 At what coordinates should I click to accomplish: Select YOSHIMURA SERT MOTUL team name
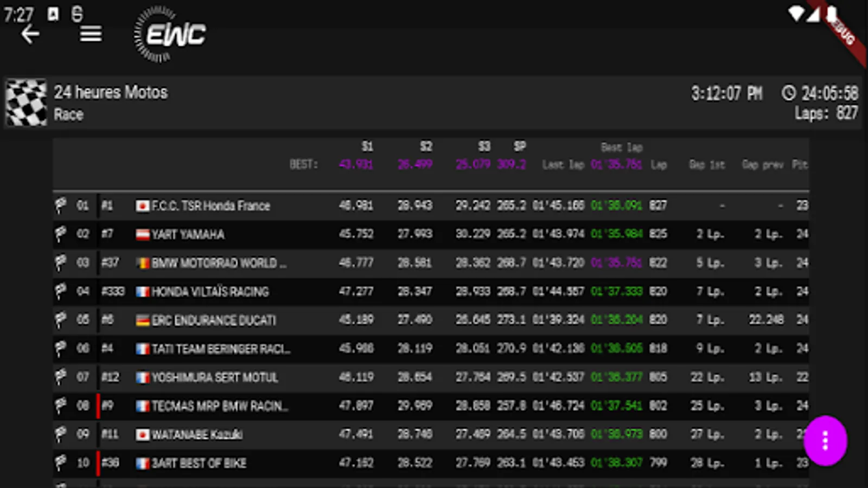click(215, 377)
